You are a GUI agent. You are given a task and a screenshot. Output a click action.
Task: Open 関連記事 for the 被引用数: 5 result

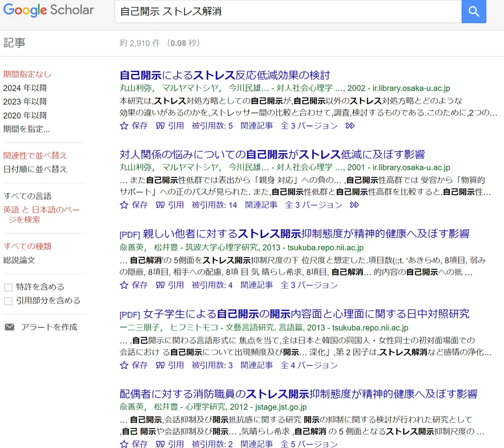tap(257, 126)
